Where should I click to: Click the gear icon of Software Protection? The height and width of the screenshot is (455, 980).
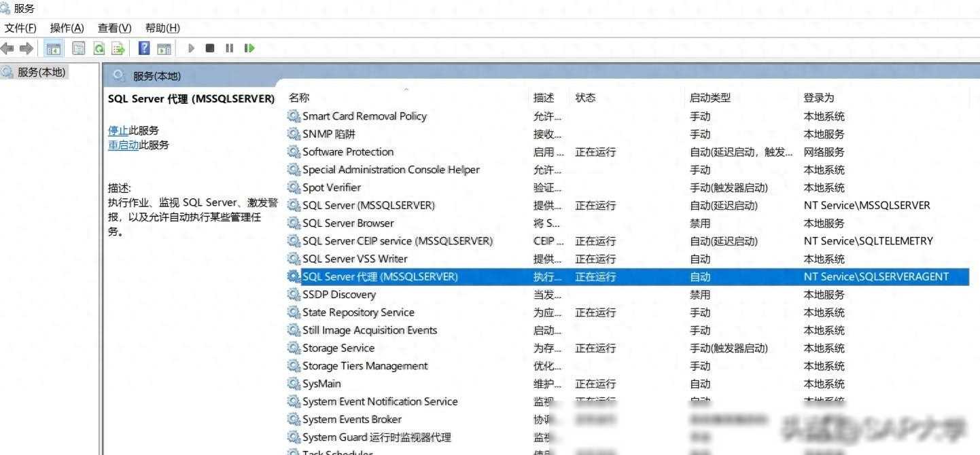click(294, 151)
